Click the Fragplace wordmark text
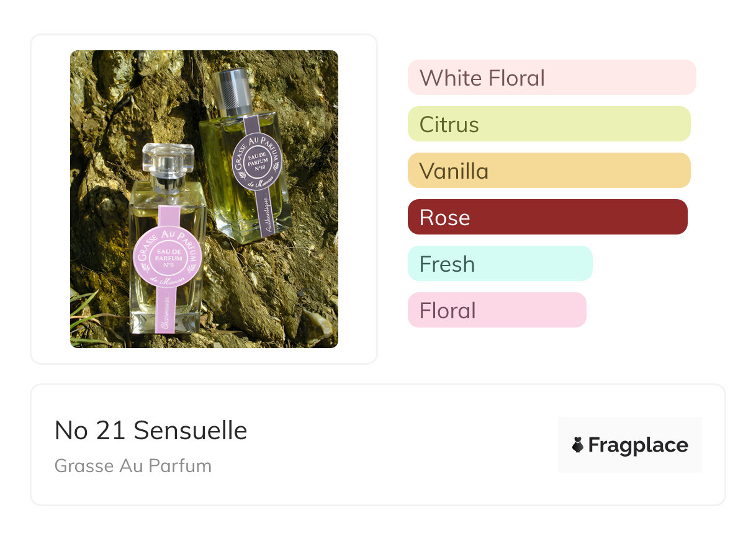Screen dimensions: 756x536 tap(638, 445)
